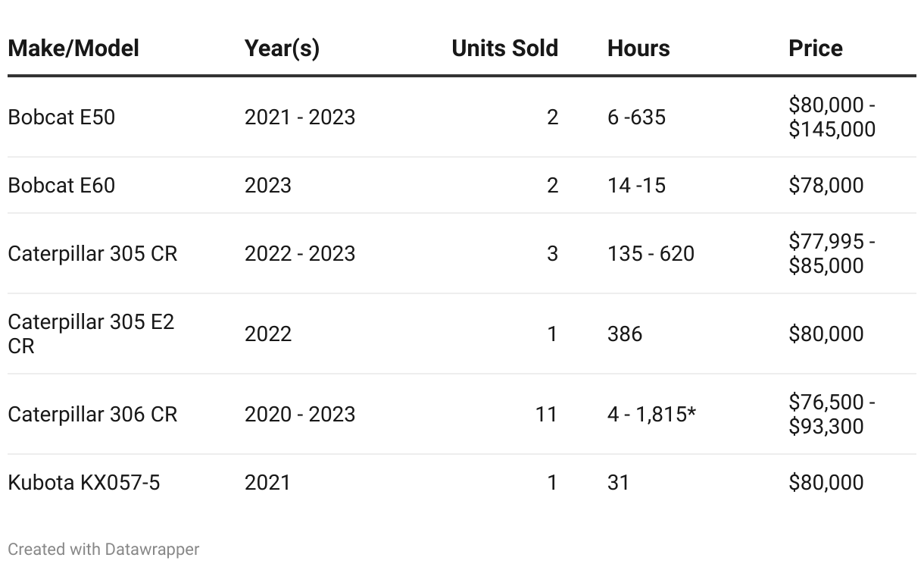Click the $76,500 - $93,300 price cell
This screenshot has height=567, width=924.
[832, 414]
